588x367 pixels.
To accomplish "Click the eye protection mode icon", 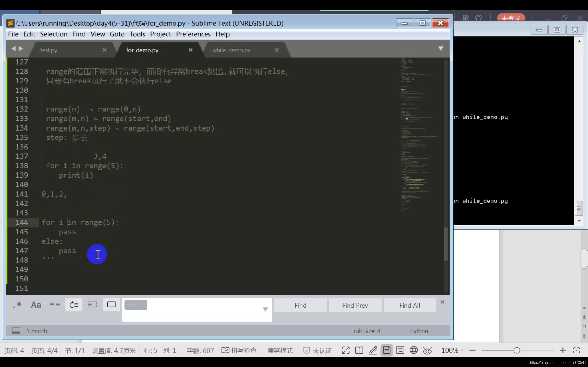I will pyautogui.click(x=427, y=350).
